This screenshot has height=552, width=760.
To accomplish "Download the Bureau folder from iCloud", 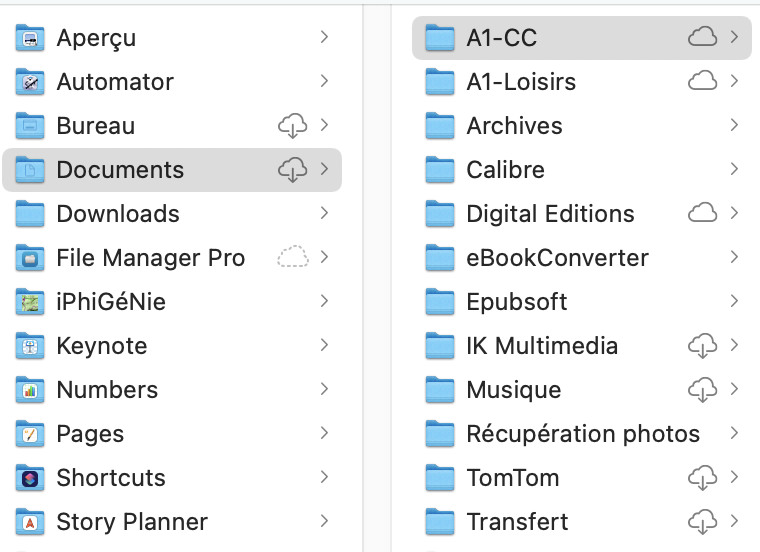I will pyautogui.click(x=292, y=126).
